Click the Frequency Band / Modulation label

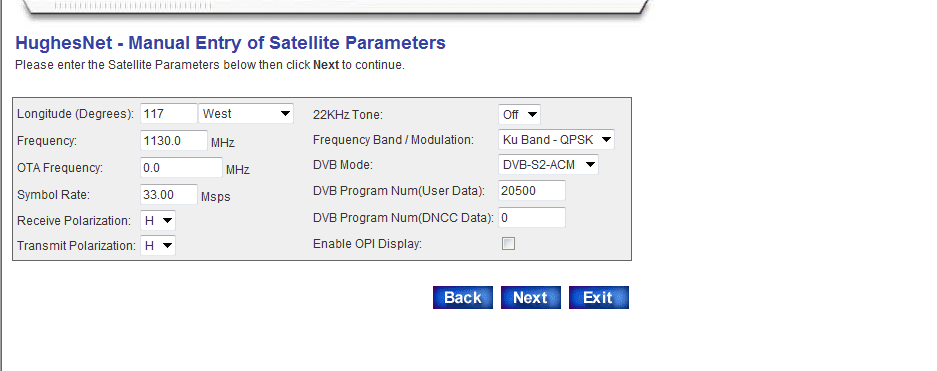pyautogui.click(x=393, y=140)
